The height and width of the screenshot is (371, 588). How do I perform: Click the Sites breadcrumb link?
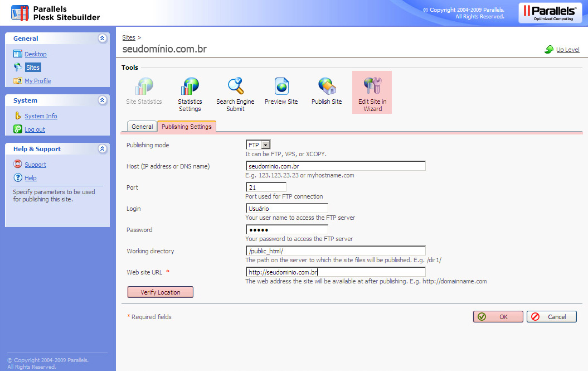pyautogui.click(x=129, y=37)
